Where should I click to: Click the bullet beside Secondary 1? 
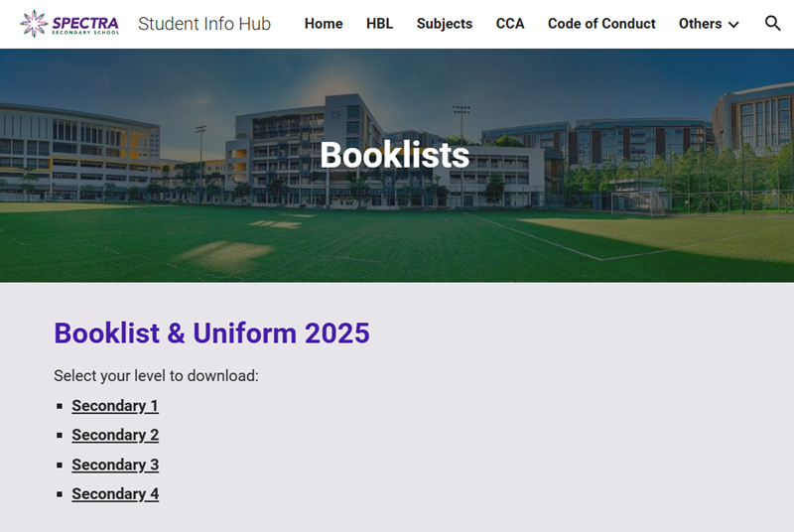60,406
